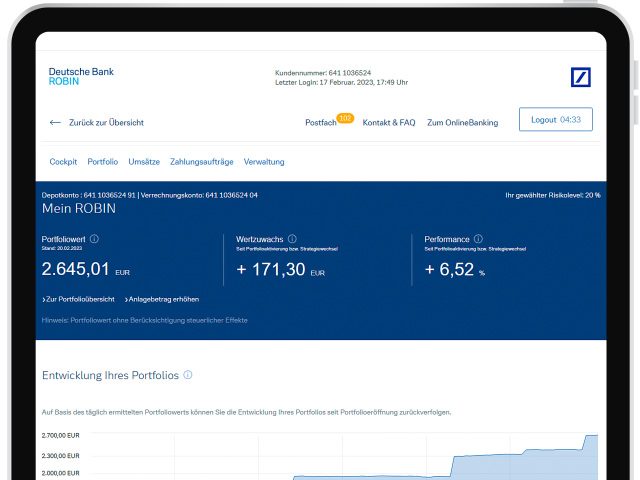Open the Postfach link
This screenshot has width=640, height=480.
pos(321,123)
